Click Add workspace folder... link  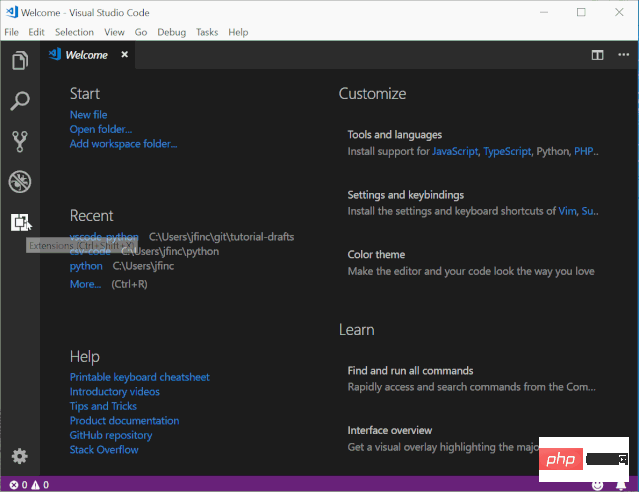click(123, 144)
